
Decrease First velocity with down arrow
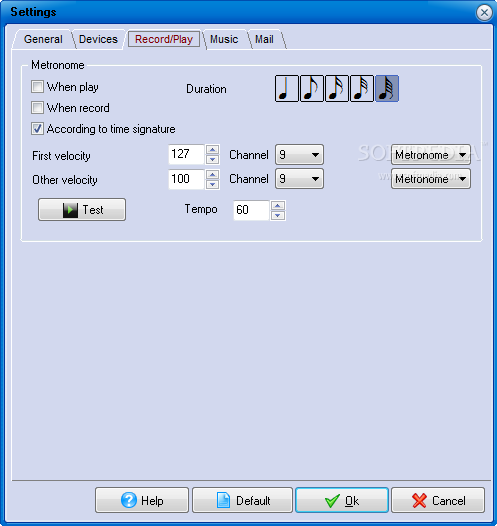click(213, 159)
